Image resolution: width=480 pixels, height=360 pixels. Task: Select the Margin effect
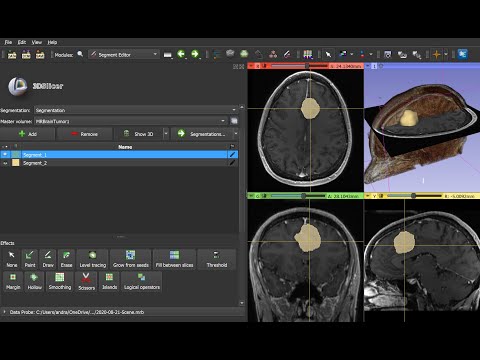pyautogui.click(x=13, y=281)
